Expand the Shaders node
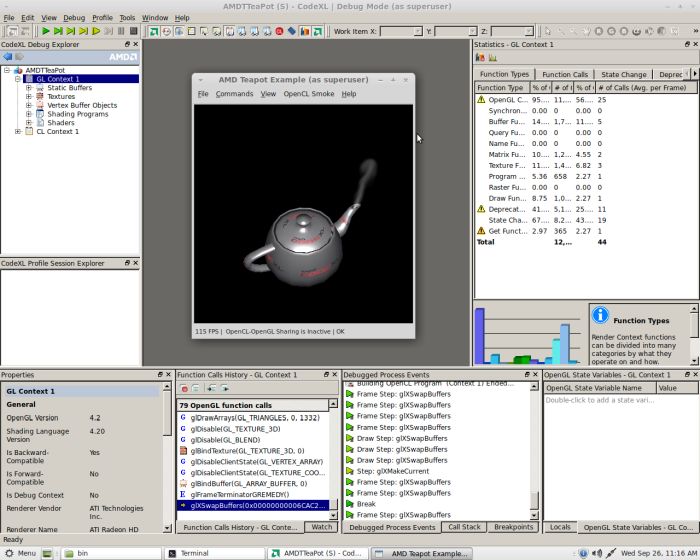This screenshot has height=560, width=700. tap(29, 122)
